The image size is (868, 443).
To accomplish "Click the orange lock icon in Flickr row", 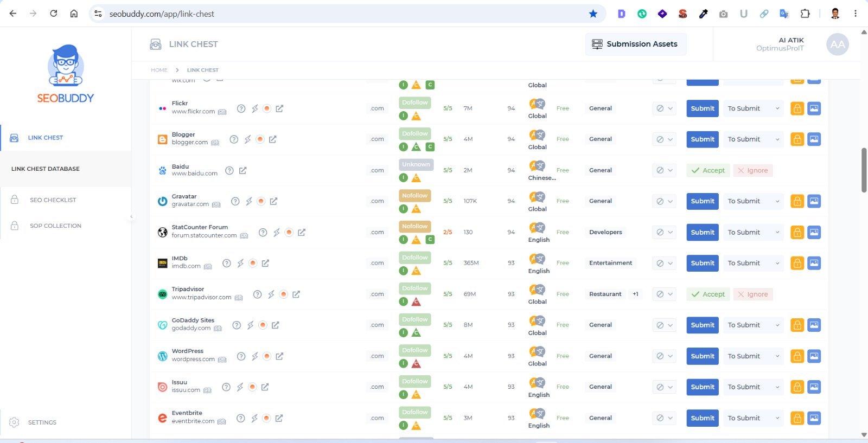I will click(797, 108).
